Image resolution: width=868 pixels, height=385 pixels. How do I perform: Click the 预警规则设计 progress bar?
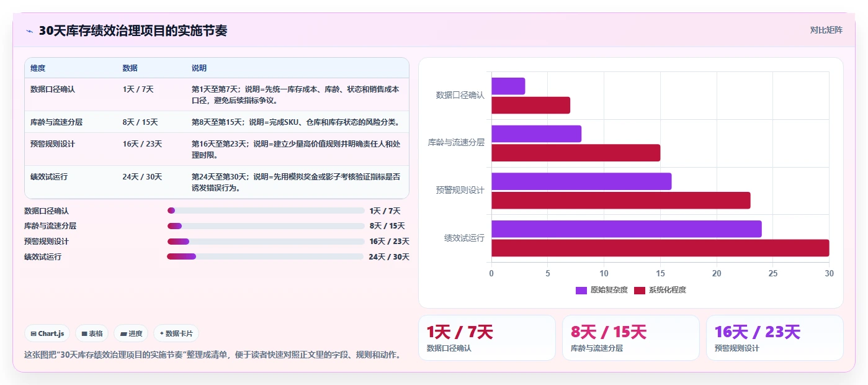click(x=266, y=241)
